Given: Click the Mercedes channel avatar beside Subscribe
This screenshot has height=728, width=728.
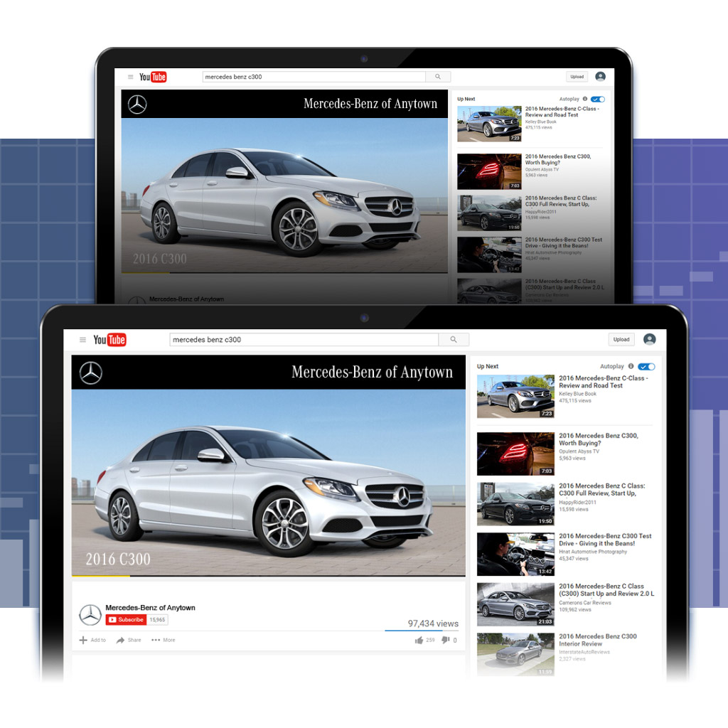Looking at the screenshot, I should (90, 615).
